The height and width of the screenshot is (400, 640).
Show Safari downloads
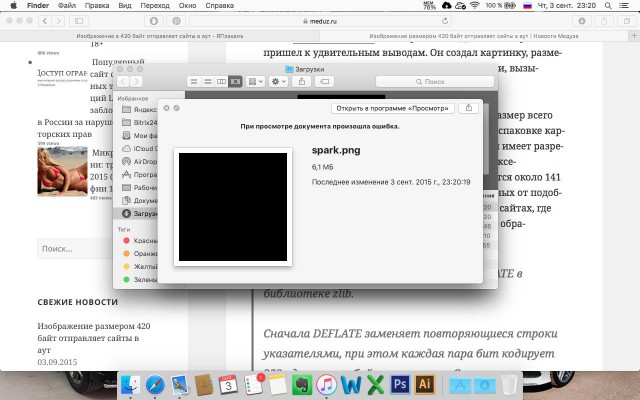click(582, 21)
